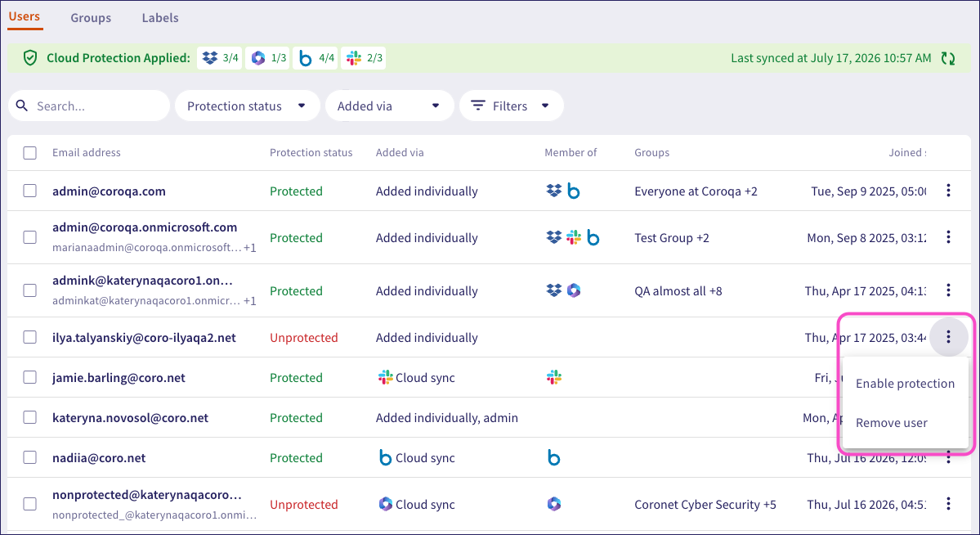Screen dimensions: 980x535
Task: Switch to the Groups tab
Action: [x=91, y=18]
